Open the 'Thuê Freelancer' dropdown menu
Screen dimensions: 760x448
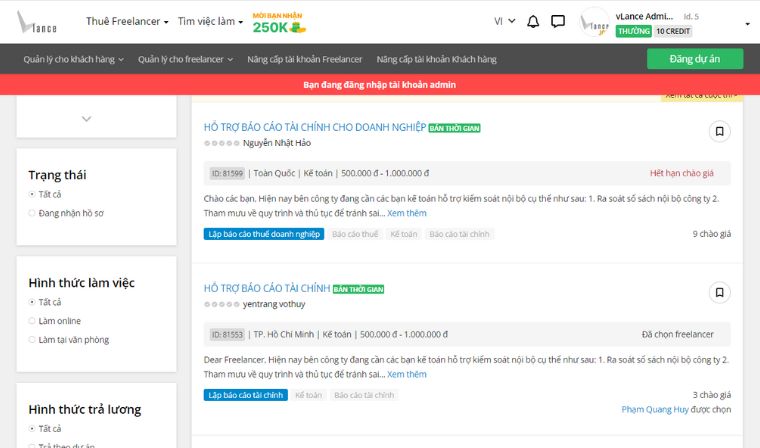pyautogui.click(x=127, y=22)
